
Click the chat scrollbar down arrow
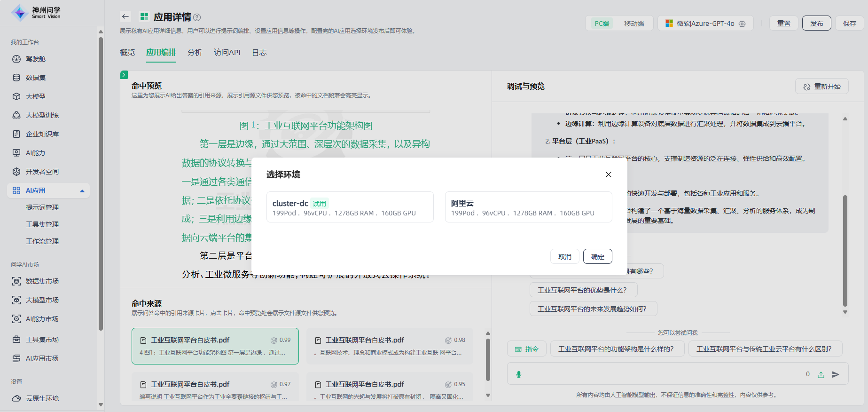click(x=845, y=312)
